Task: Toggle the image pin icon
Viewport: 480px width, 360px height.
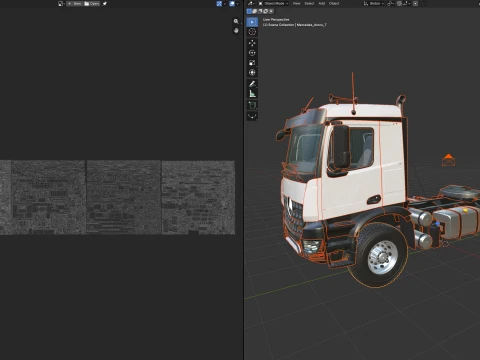Action: 104,4
